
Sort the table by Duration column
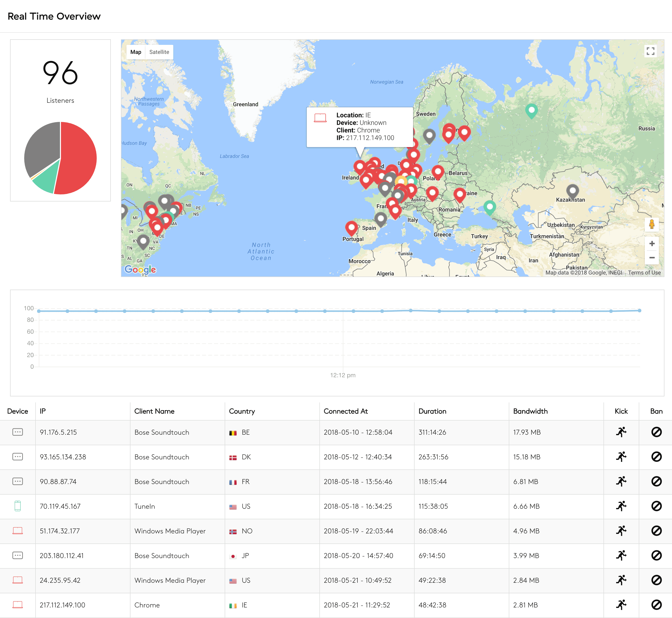coord(432,411)
